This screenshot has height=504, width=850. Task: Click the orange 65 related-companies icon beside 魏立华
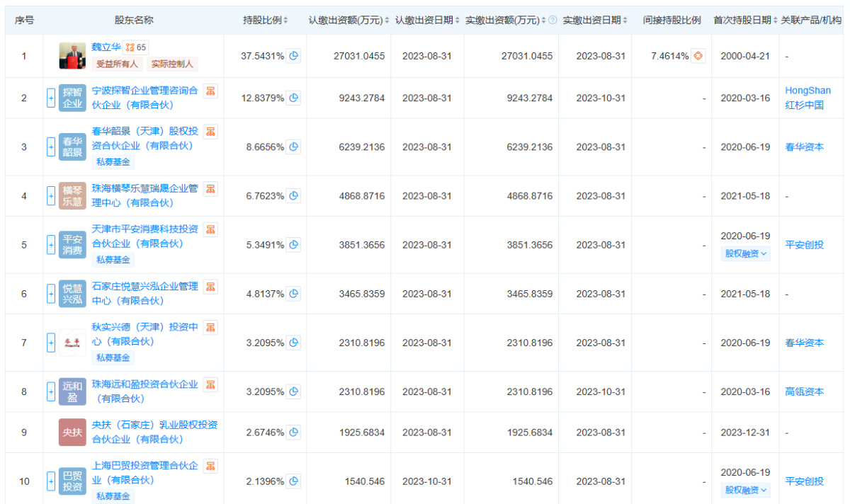(x=136, y=47)
